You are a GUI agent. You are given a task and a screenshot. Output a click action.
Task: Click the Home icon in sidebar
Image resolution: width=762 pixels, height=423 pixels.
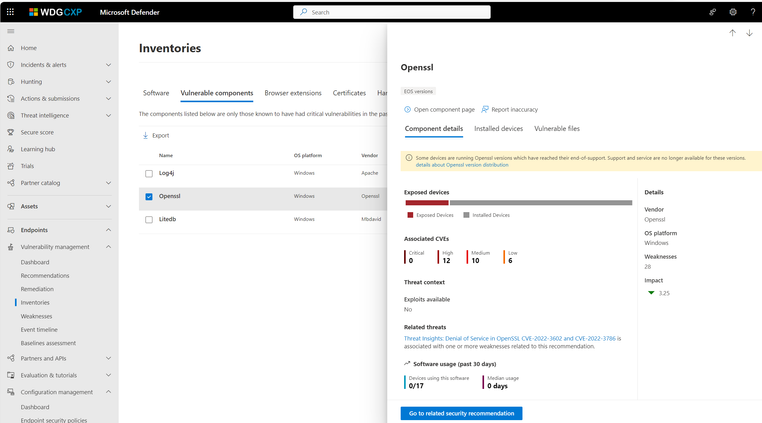coord(11,48)
